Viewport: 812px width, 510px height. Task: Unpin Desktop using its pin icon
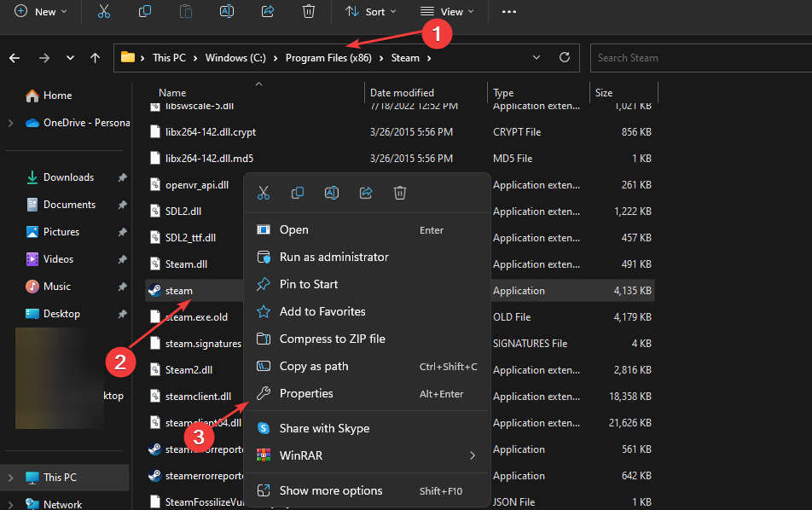[122, 314]
